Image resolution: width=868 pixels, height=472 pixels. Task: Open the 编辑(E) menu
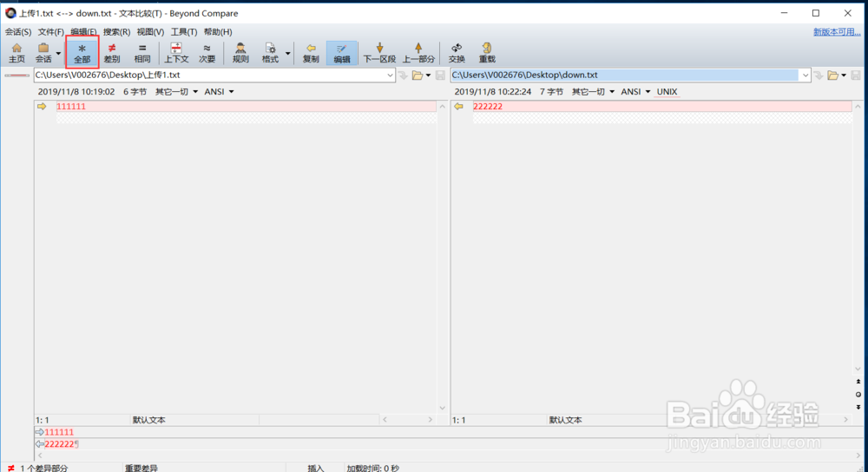(83, 32)
